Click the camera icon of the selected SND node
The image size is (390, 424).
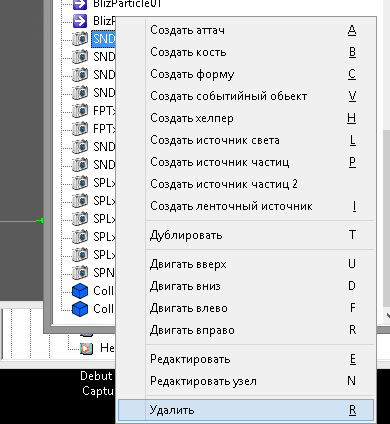click(80, 39)
